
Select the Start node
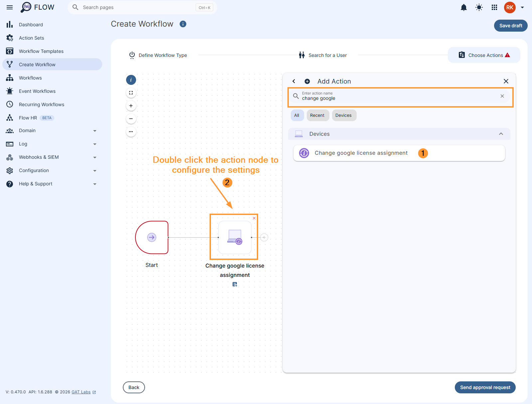click(x=152, y=237)
